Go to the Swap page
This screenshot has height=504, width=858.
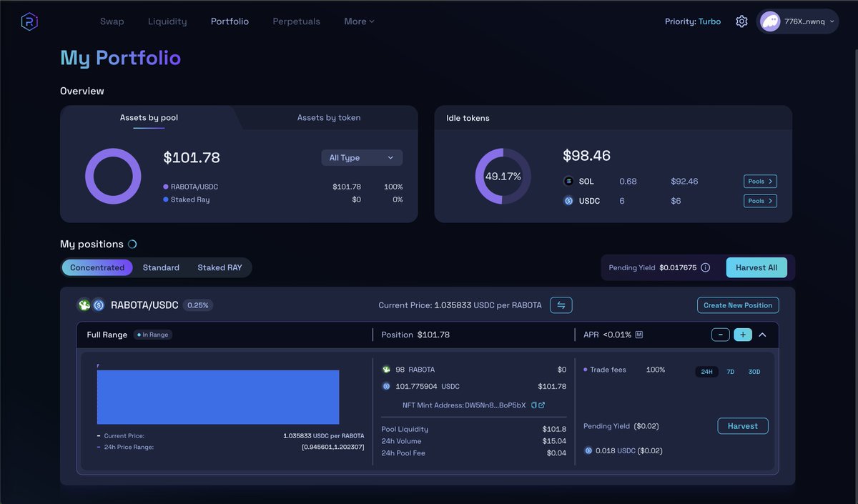point(112,21)
